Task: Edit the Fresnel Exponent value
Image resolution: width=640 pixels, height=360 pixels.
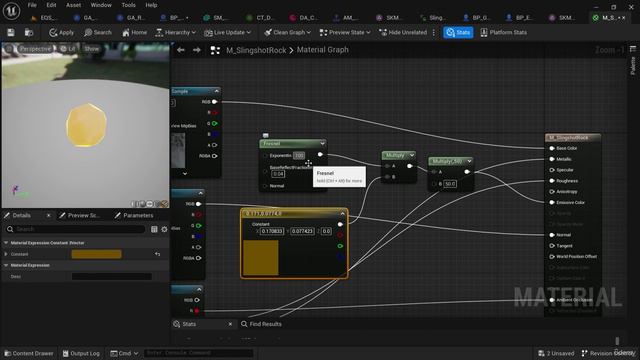Action: pyautogui.click(x=299, y=156)
